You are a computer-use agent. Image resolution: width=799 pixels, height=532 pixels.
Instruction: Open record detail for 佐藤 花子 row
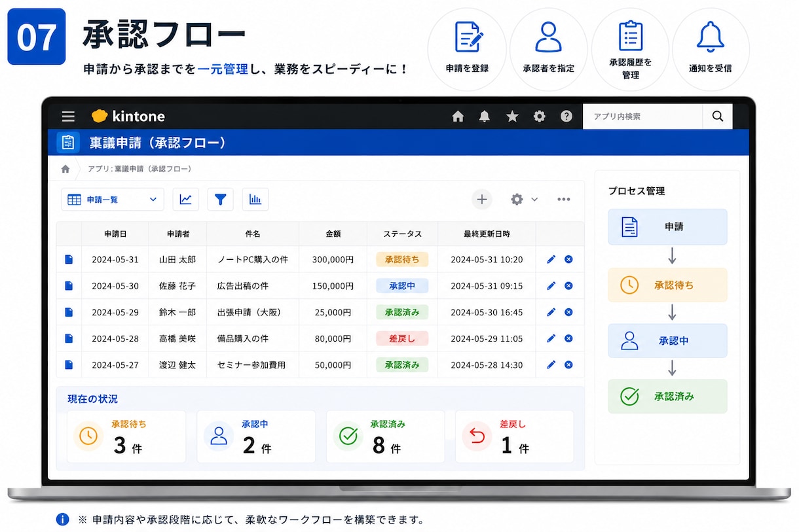pos(69,286)
